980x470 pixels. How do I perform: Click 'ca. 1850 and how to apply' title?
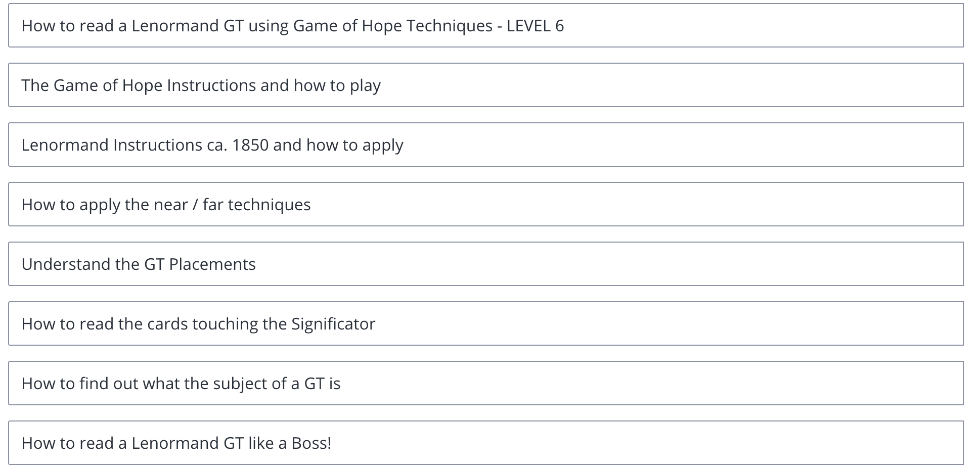(x=305, y=146)
